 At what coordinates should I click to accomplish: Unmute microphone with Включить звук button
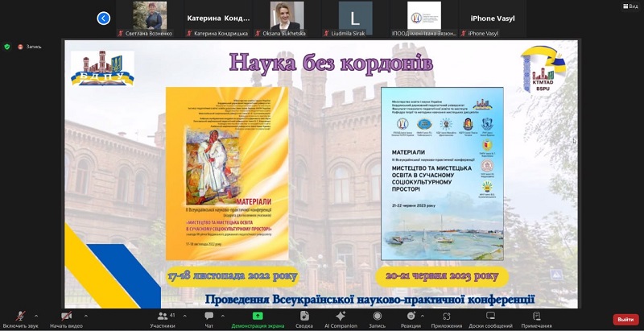(x=20, y=320)
